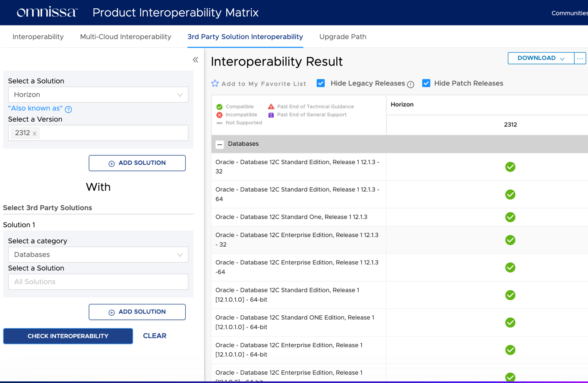Click the Clear link
Image resolution: width=588 pixels, height=383 pixels.
(155, 336)
